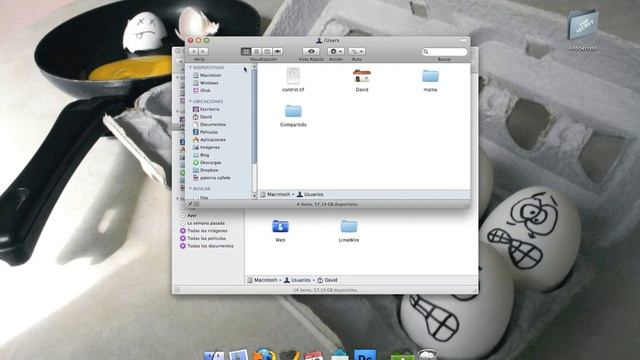640x360 pixels.
Task: Collapse the BUSCAR sidebar section
Action: tap(190, 189)
